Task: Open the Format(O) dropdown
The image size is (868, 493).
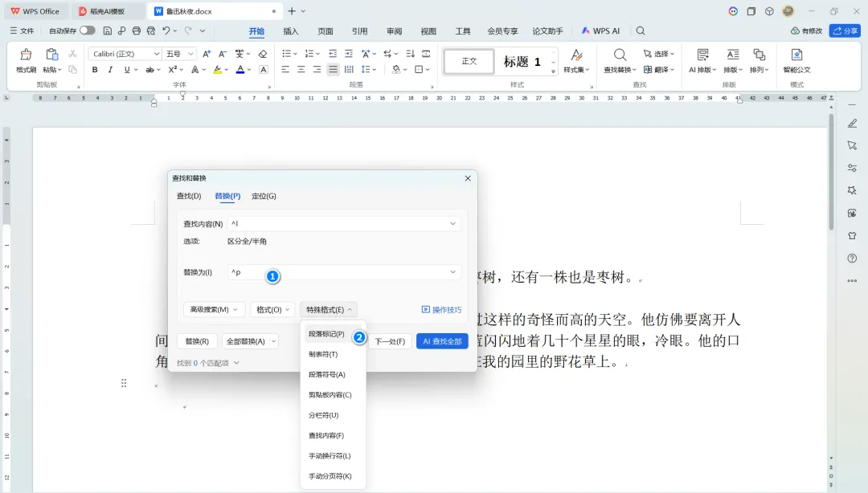Action: tap(273, 310)
